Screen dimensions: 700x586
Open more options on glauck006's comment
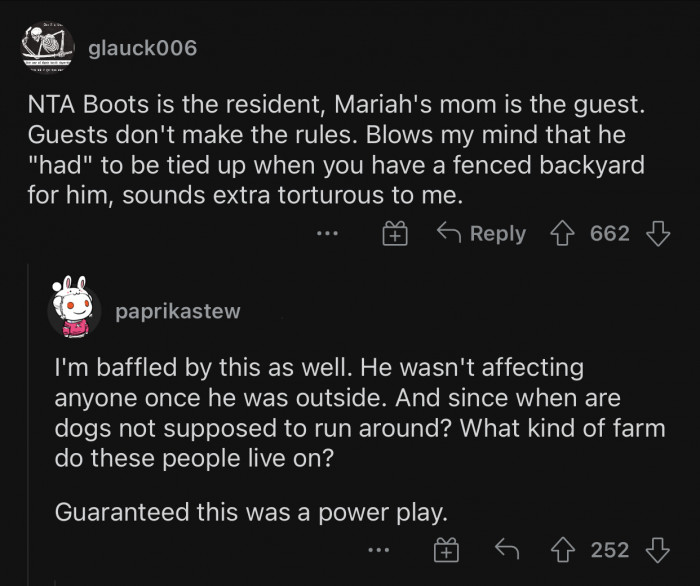coord(325,235)
